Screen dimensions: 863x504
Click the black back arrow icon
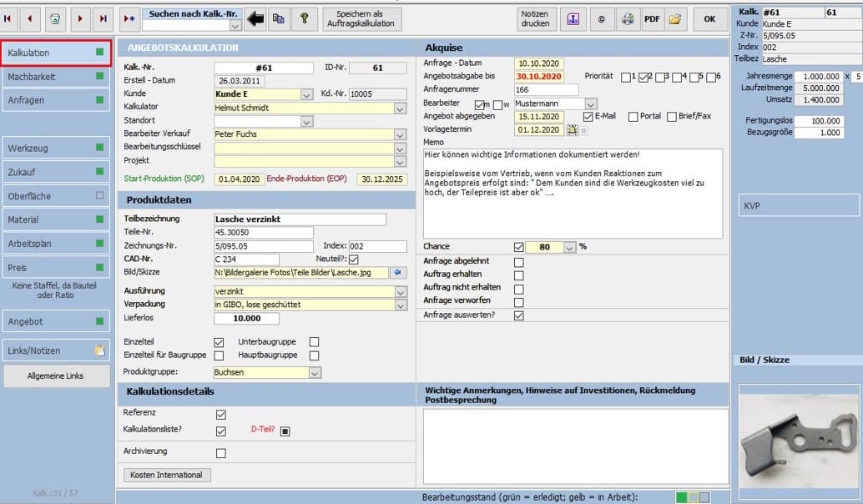(255, 18)
